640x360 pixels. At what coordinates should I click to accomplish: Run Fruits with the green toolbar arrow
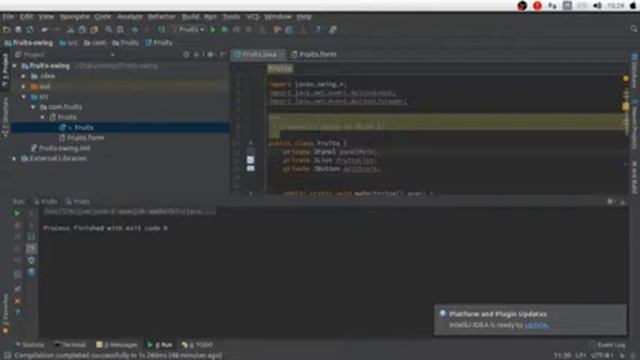click(213, 29)
